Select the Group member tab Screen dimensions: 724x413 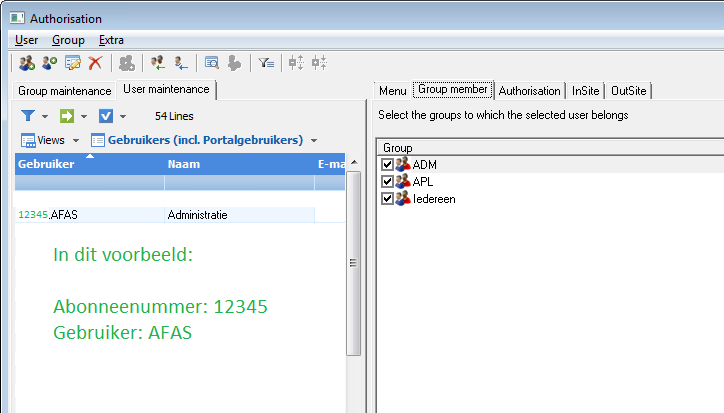point(452,89)
